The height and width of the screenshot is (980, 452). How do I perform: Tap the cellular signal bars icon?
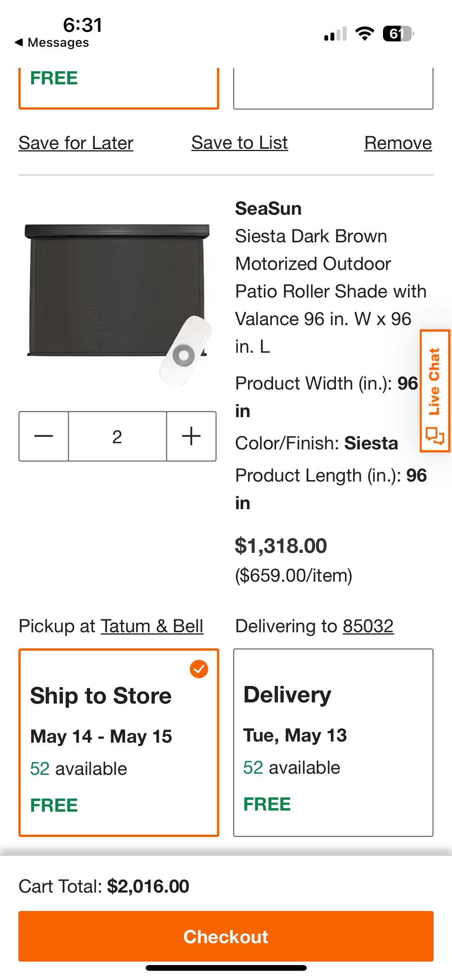pos(335,34)
